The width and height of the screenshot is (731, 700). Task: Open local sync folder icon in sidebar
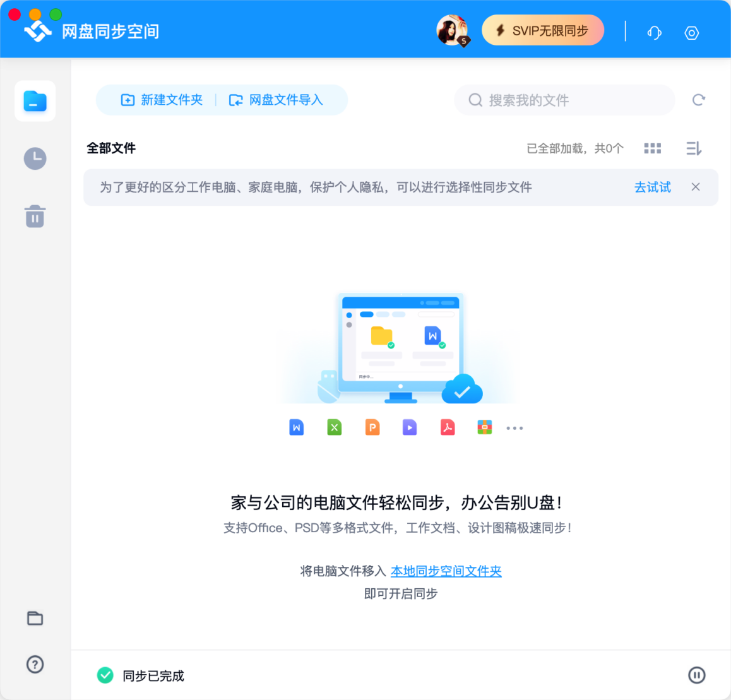point(35,618)
